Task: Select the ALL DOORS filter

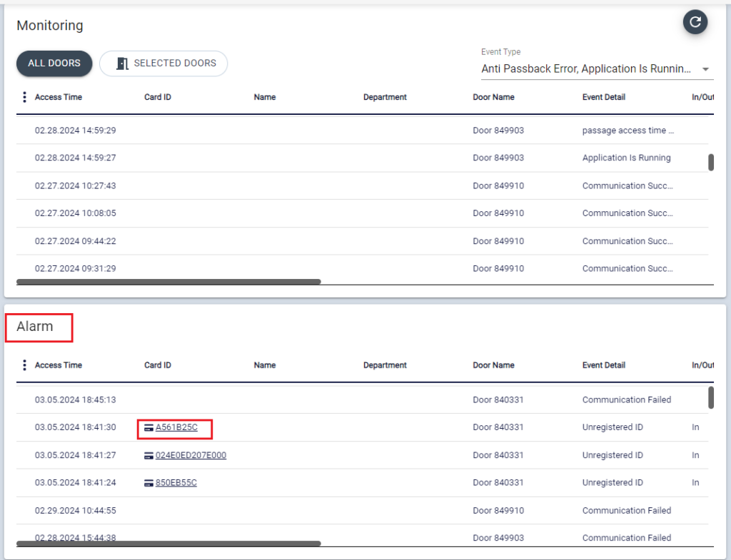Action: (x=54, y=63)
